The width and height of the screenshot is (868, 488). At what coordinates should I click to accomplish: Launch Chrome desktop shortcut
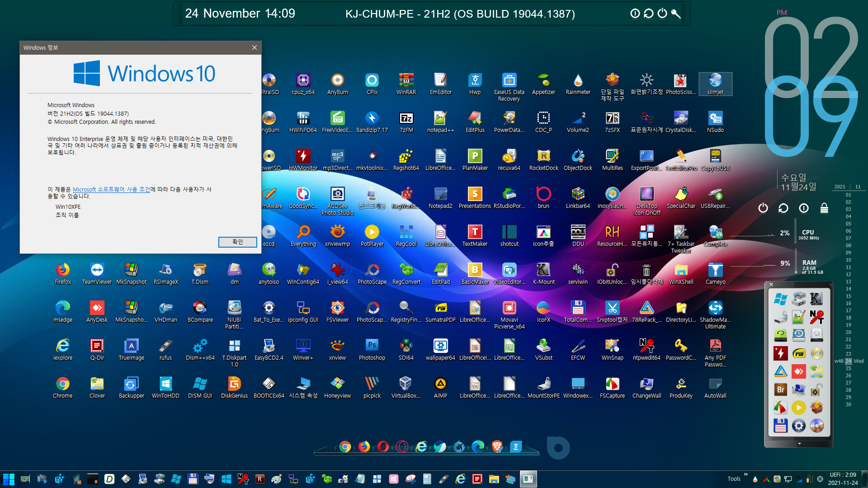click(63, 388)
